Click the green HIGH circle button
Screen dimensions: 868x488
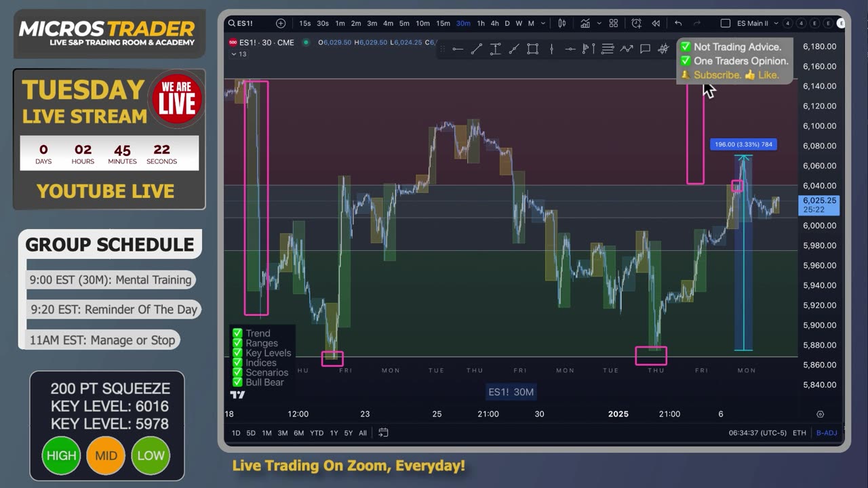61,455
